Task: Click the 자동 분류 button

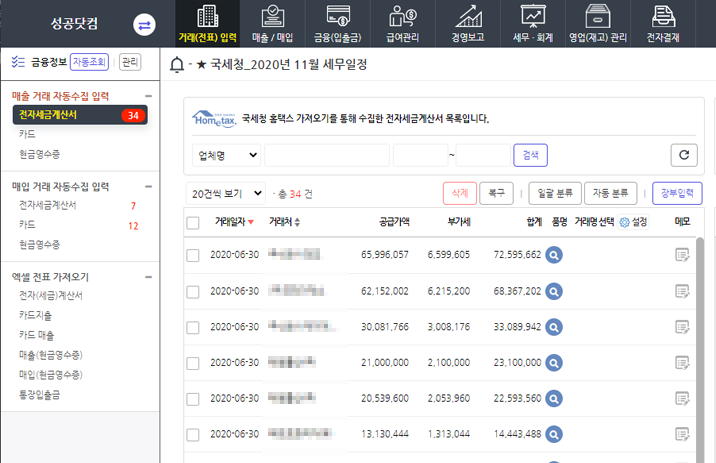Action: [x=611, y=193]
